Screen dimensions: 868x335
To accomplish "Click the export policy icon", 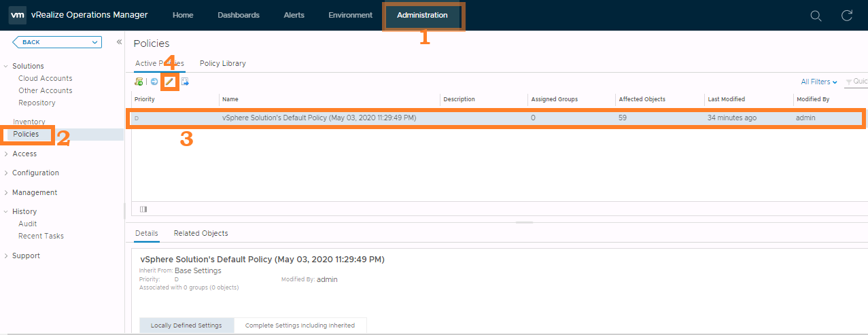I will tap(185, 82).
